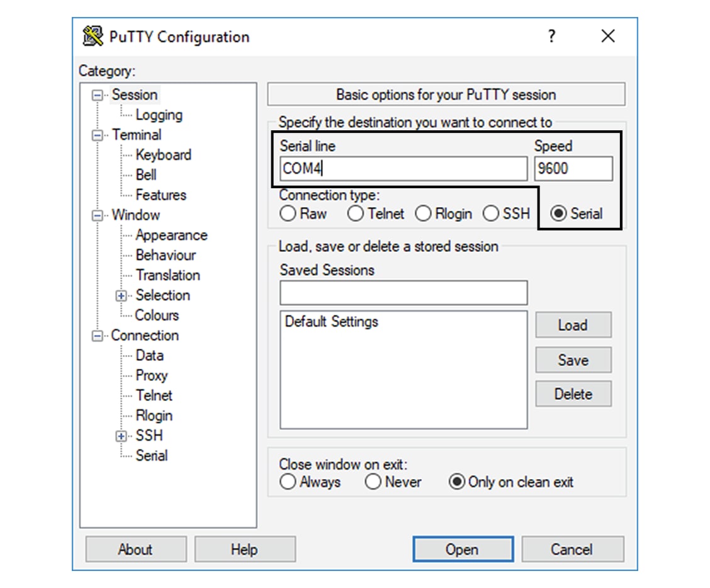The image size is (710, 588).
Task: Open the Logging category
Action: coord(159,115)
